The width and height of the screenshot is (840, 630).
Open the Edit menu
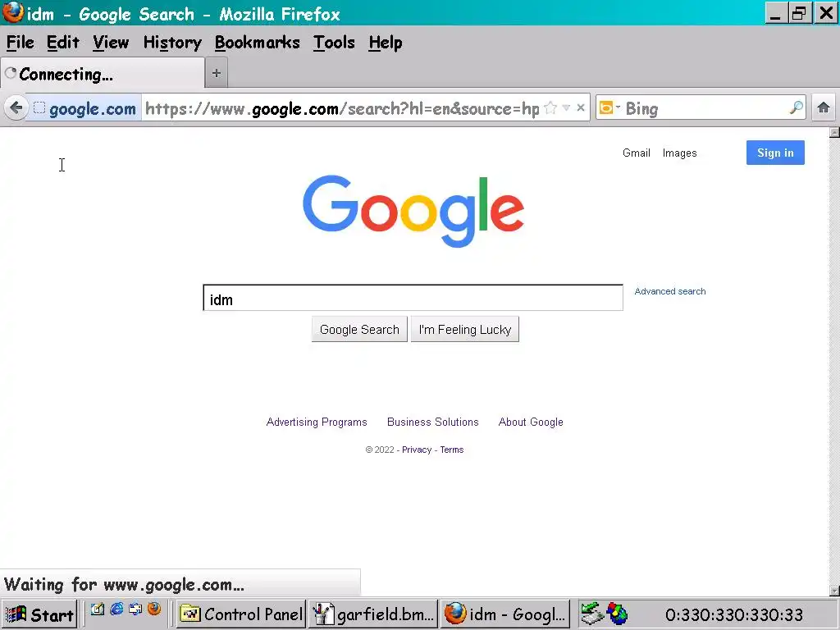pyautogui.click(x=62, y=43)
